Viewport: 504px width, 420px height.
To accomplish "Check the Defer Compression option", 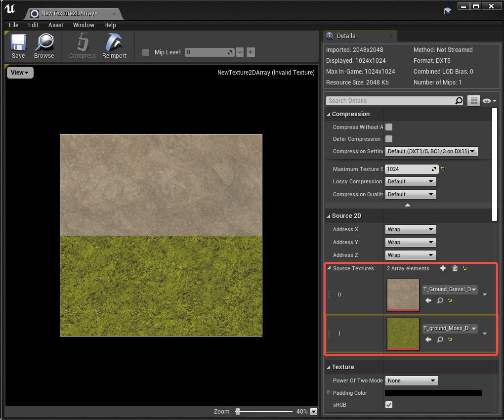I will pyautogui.click(x=388, y=139).
